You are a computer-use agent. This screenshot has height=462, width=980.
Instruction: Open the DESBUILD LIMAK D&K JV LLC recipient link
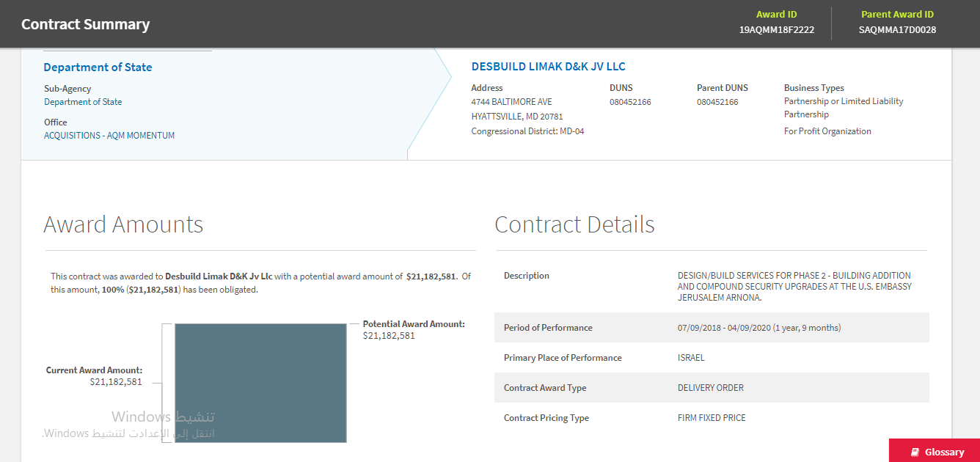[548, 67]
